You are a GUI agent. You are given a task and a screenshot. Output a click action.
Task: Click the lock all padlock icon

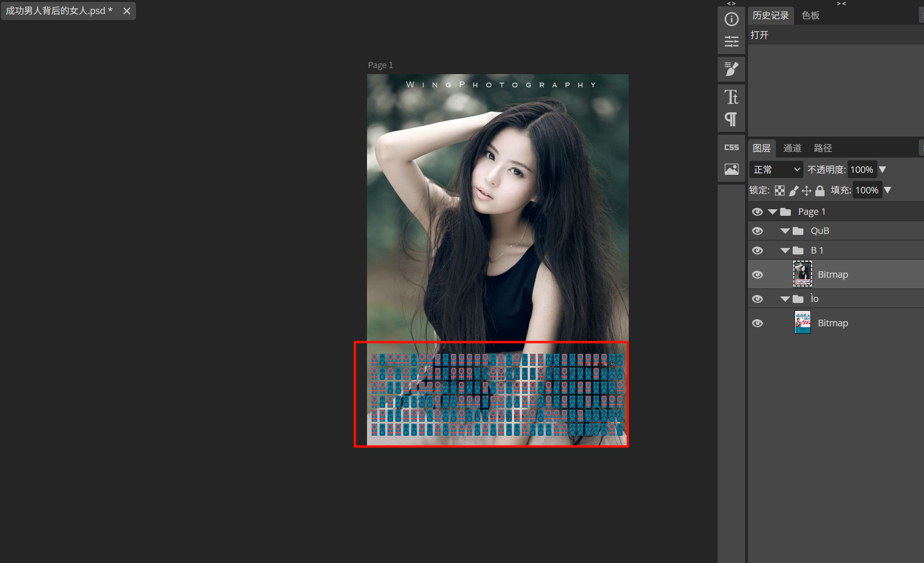(820, 190)
